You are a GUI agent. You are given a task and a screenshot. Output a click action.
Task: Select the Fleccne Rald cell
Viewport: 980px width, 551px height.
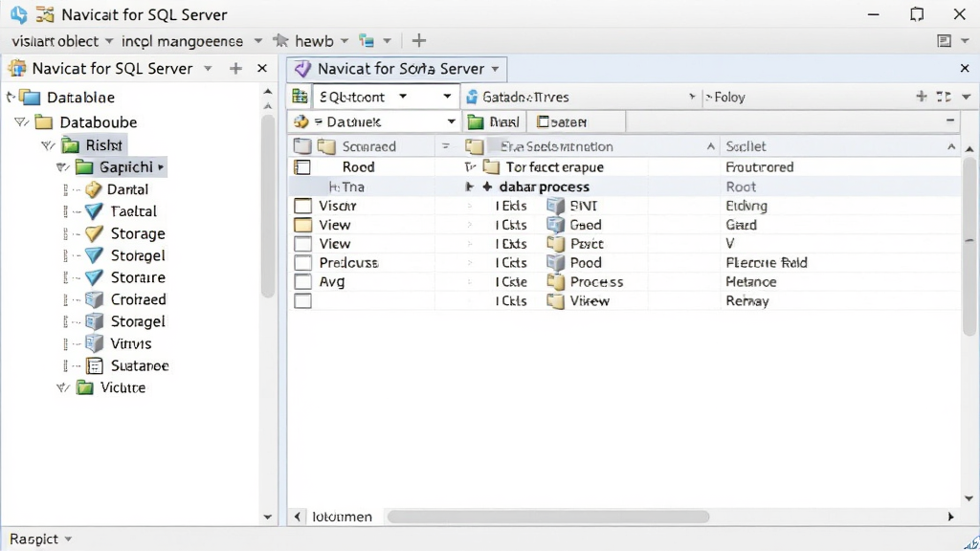click(x=767, y=262)
